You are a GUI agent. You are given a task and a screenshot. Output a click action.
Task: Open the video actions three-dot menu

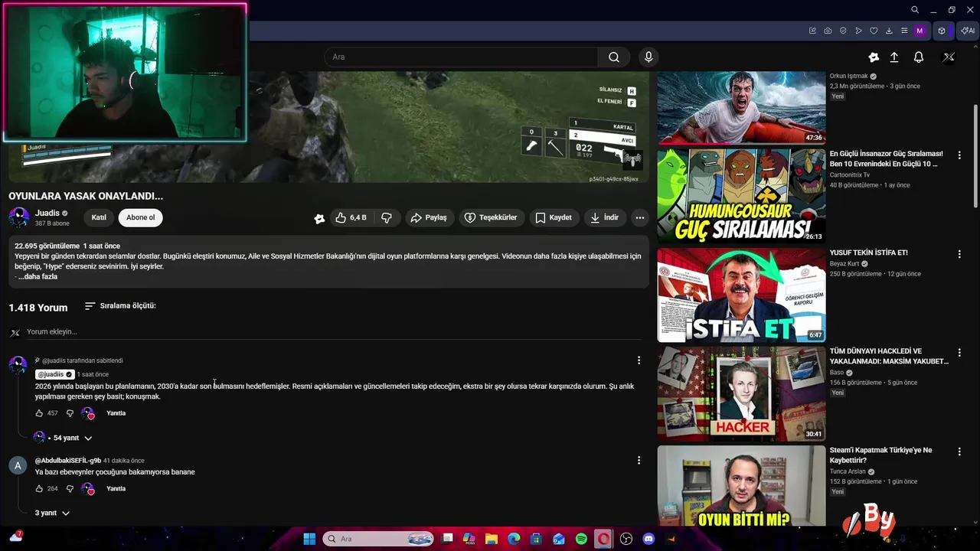tap(640, 217)
